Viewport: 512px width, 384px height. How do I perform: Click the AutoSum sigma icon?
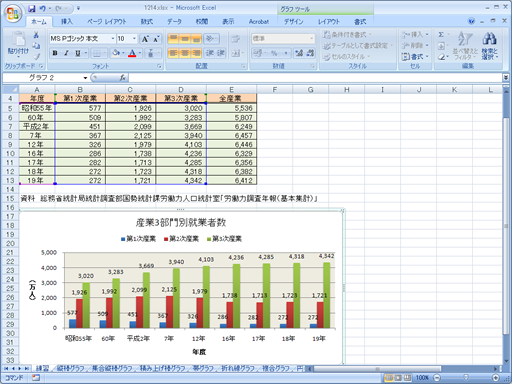(x=441, y=35)
